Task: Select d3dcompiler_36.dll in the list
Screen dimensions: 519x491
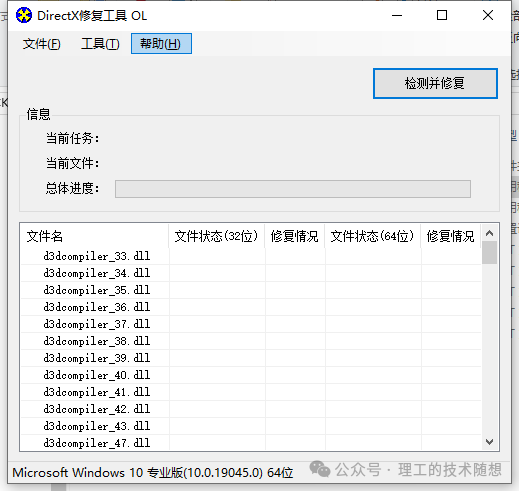Action: pyautogui.click(x=97, y=307)
